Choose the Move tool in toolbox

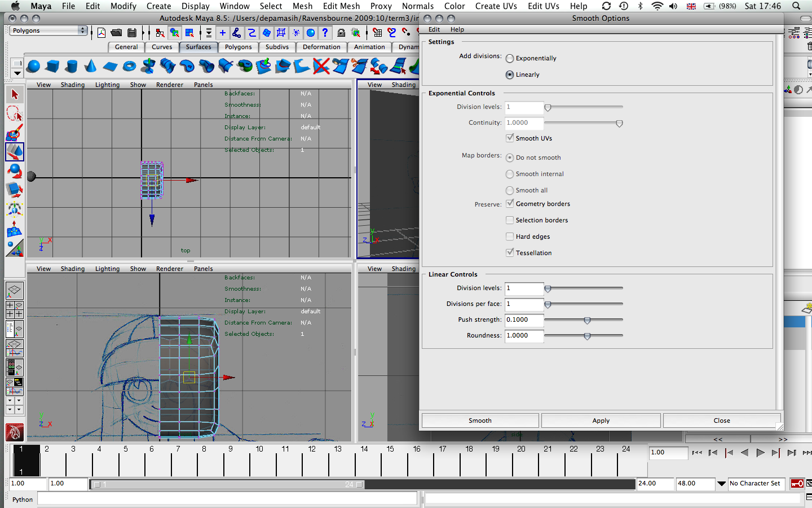point(15,152)
